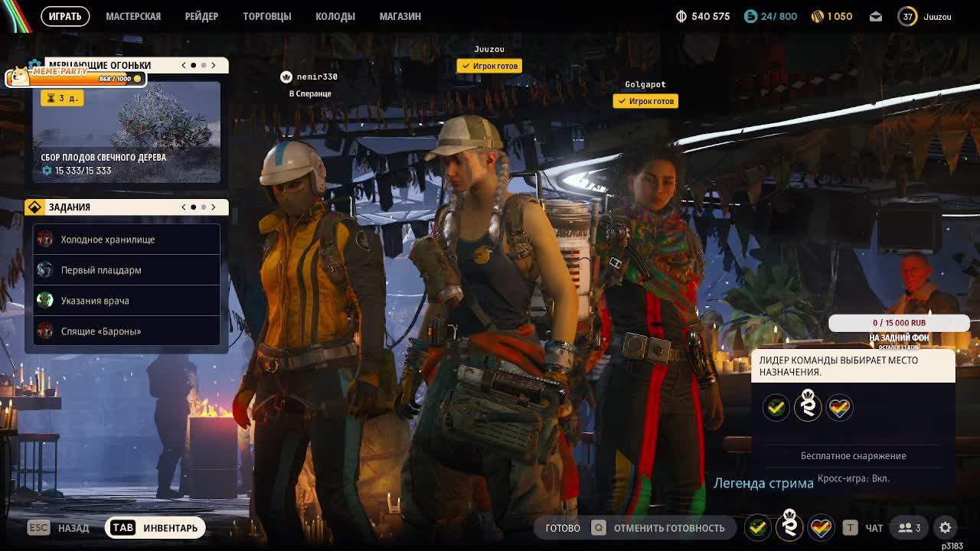Open the МАГАЗИН tab
The image size is (980, 551).
(x=400, y=16)
